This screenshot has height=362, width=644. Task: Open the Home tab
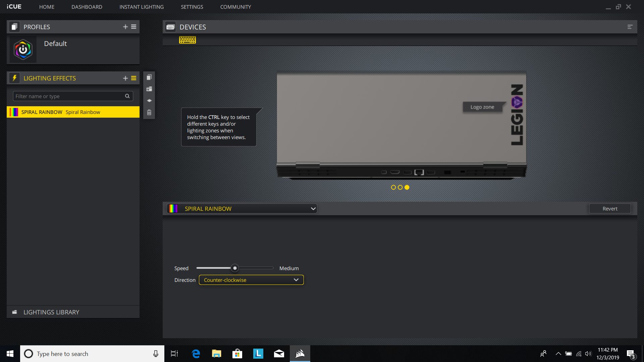pyautogui.click(x=47, y=7)
